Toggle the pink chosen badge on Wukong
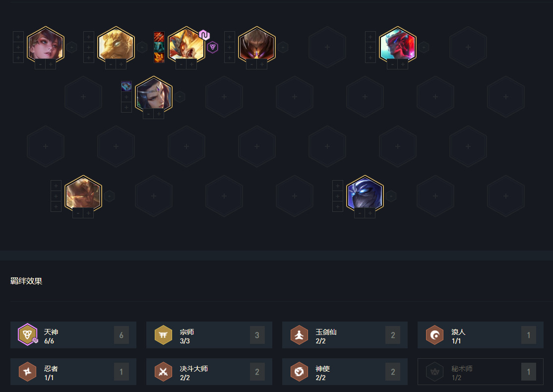Image resolution: width=553 pixels, height=392 pixels. click(204, 35)
